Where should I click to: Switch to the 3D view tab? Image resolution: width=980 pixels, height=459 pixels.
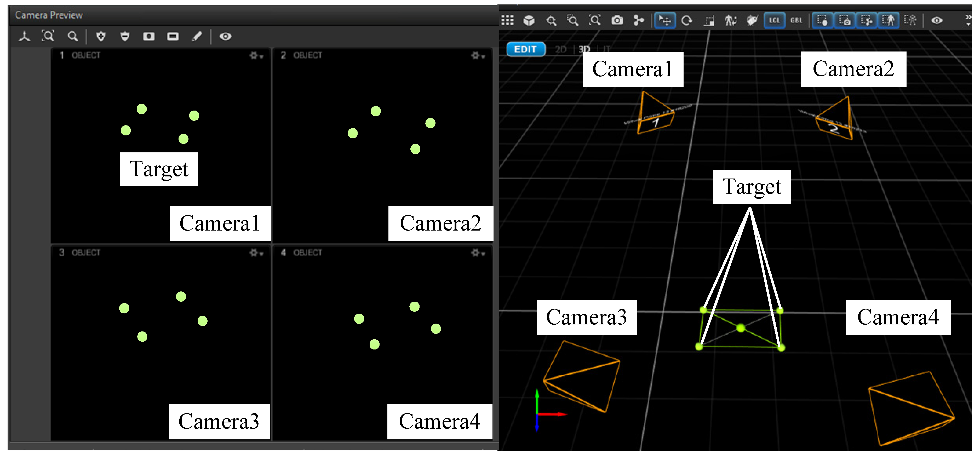point(584,49)
